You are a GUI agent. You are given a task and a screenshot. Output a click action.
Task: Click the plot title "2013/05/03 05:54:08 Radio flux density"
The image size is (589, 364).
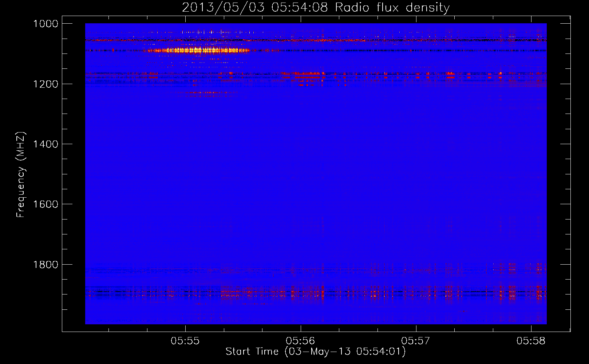316,7
